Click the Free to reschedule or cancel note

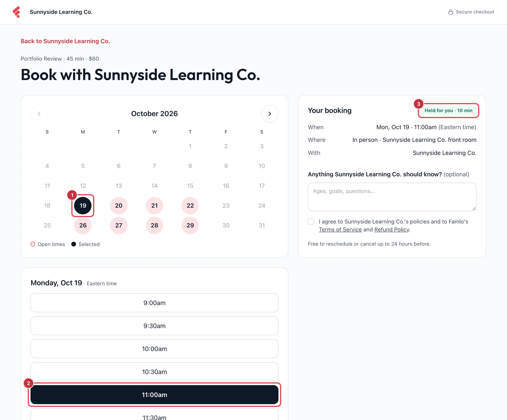[x=369, y=244]
